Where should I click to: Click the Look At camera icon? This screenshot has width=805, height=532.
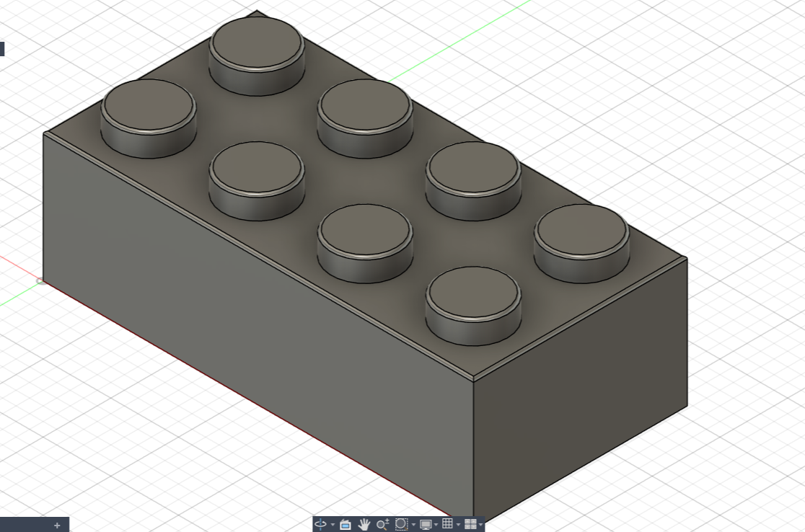click(x=346, y=524)
